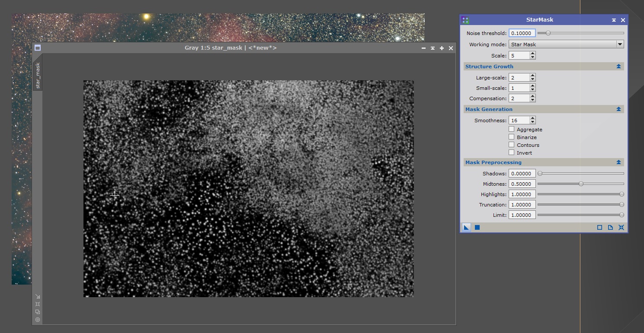Click the Smoothness value field
The height and width of the screenshot is (333, 644).
pyautogui.click(x=519, y=121)
